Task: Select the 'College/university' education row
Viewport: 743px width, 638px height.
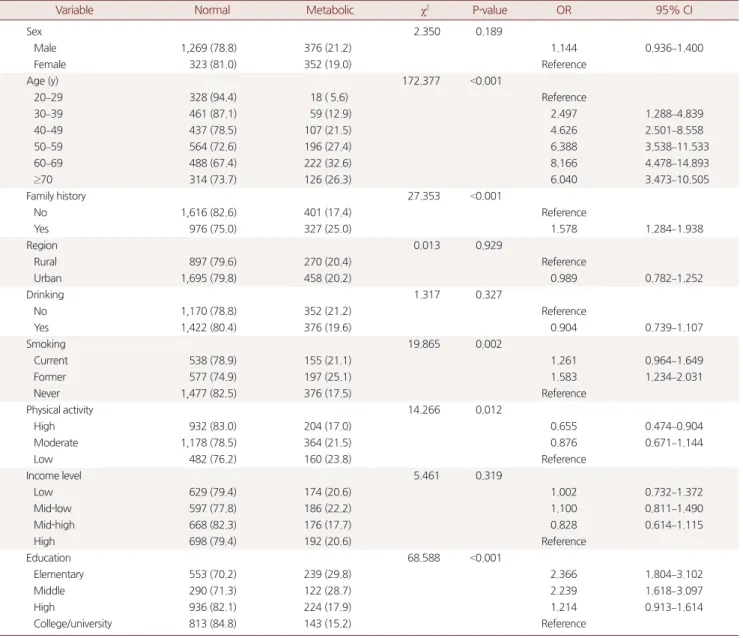Action: (73, 623)
